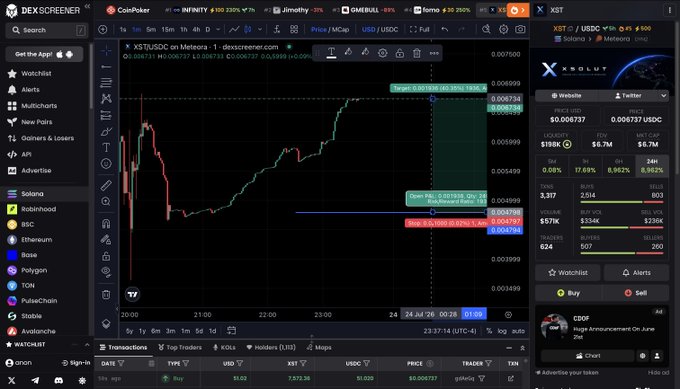Filter transactions by USD amount
The width and height of the screenshot is (680, 389).
[x=239, y=363]
